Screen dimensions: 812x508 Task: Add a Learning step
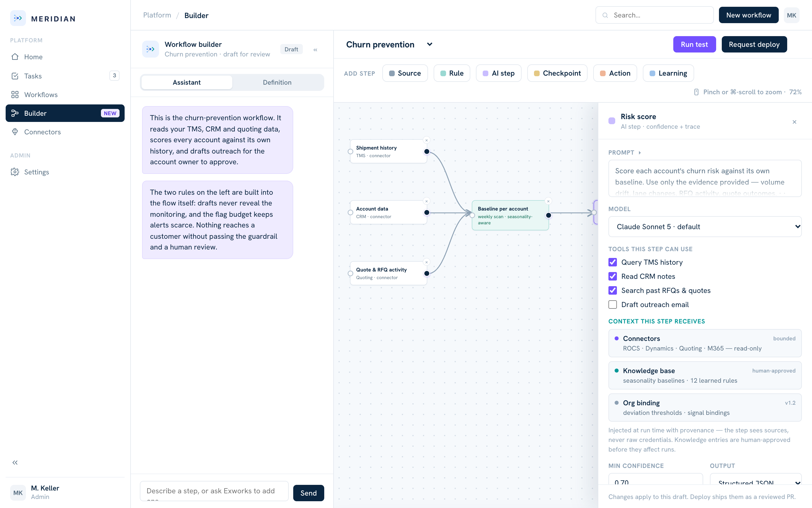668,73
